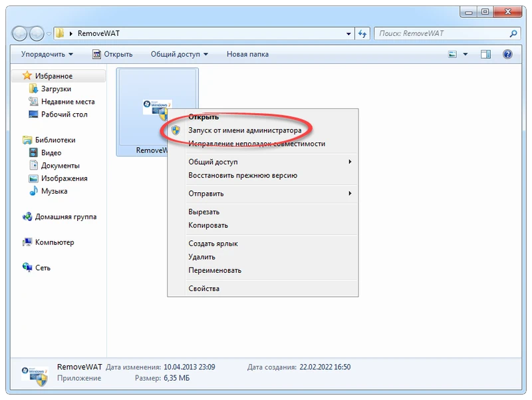Click the change view icon
The width and height of the screenshot is (532, 400).
(x=453, y=55)
